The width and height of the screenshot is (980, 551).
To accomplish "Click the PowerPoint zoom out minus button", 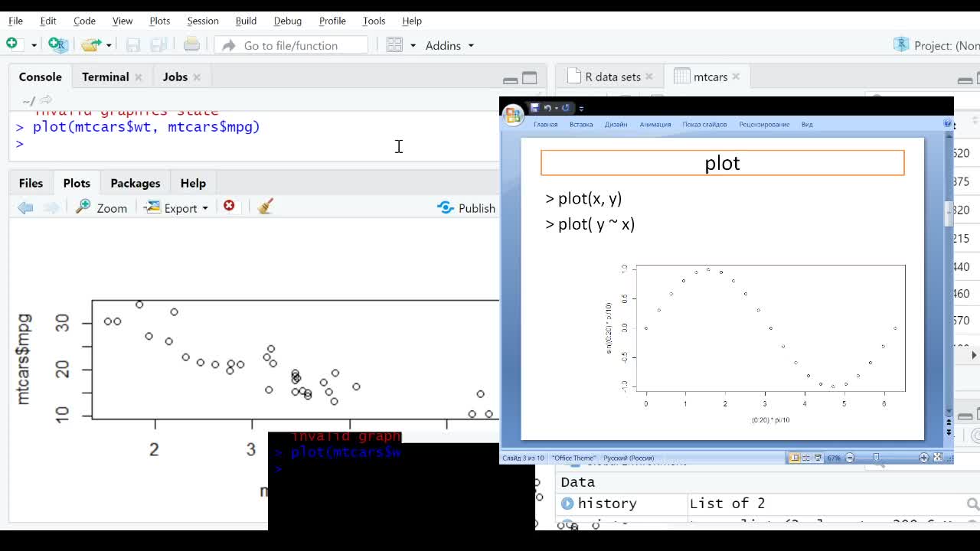I will (850, 458).
